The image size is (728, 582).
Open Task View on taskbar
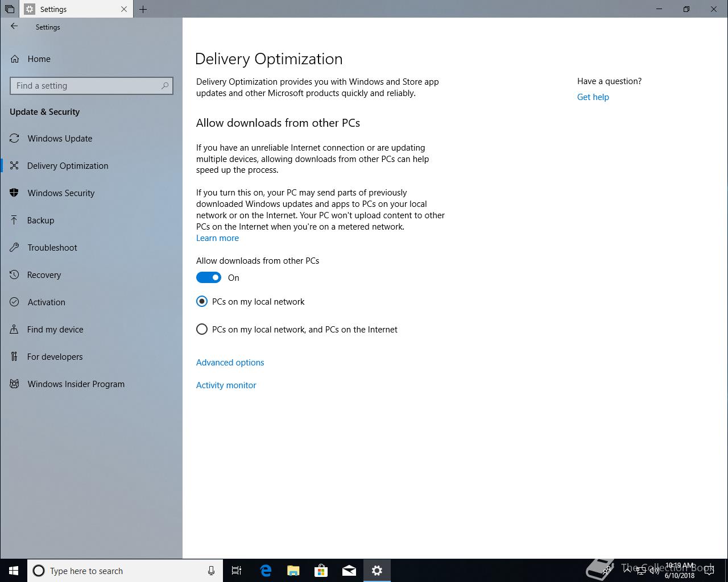(237, 571)
